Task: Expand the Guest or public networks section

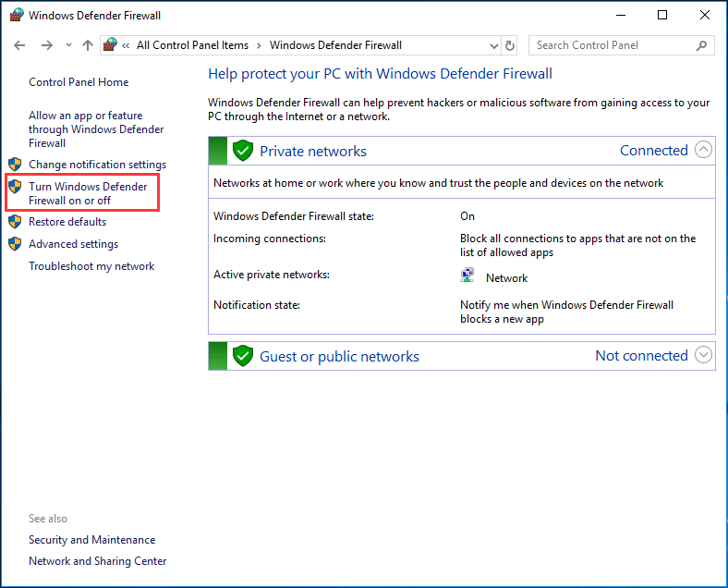Action: [703, 355]
